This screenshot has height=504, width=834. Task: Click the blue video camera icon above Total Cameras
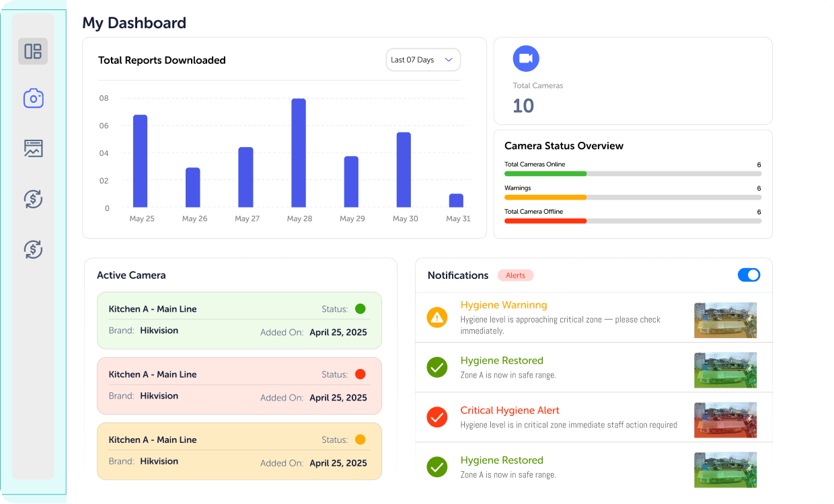[526, 58]
